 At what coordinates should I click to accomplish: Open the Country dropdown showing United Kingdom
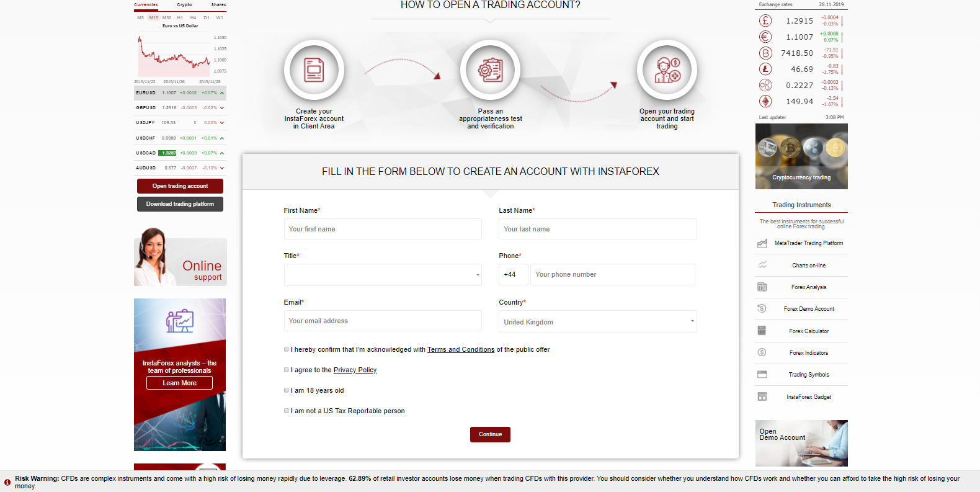tap(598, 321)
